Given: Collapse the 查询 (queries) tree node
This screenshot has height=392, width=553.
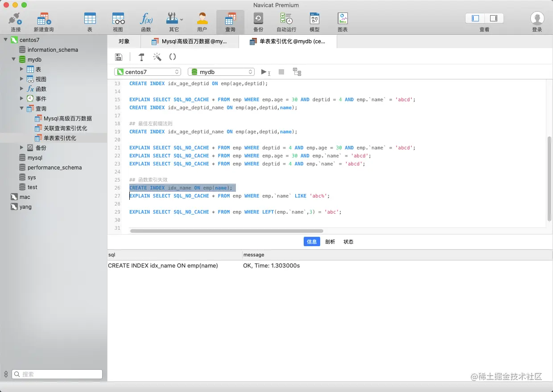Looking at the screenshot, I should click(x=22, y=108).
